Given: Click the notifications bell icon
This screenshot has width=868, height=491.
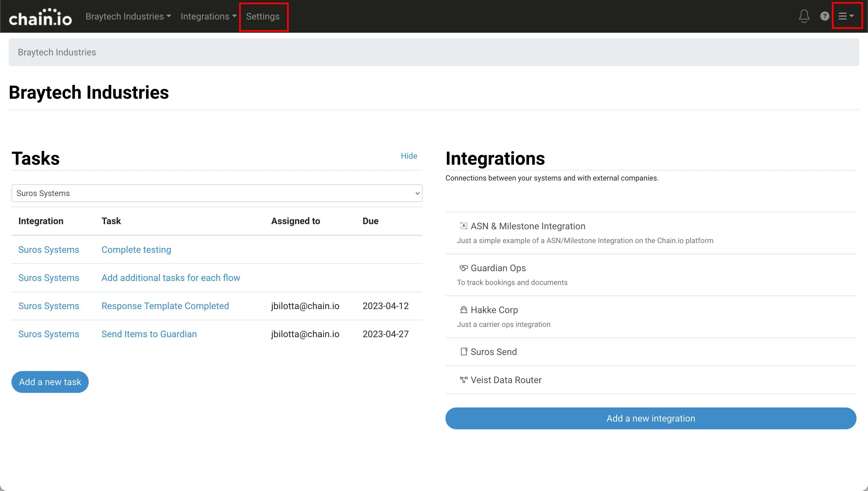Looking at the screenshot, I should point(804,16).
